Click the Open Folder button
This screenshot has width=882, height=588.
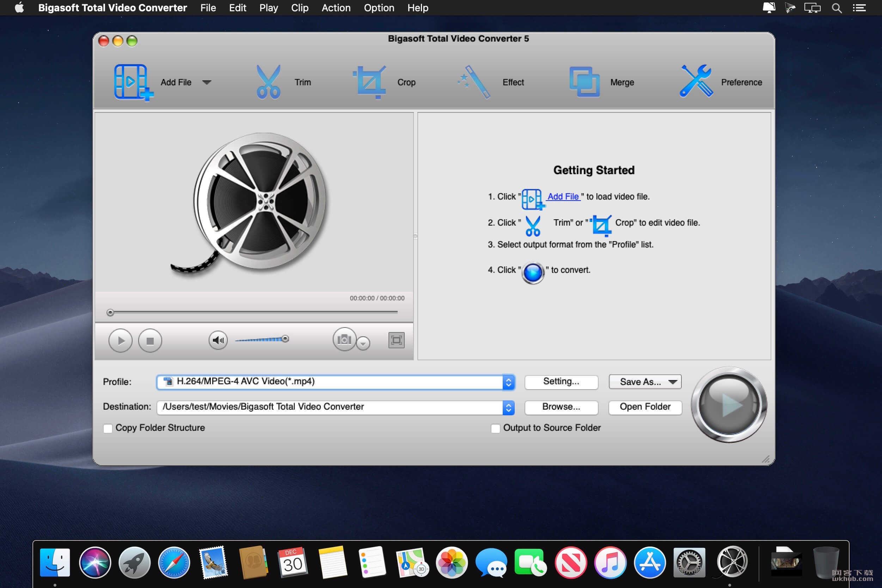[x=645, y=407]
